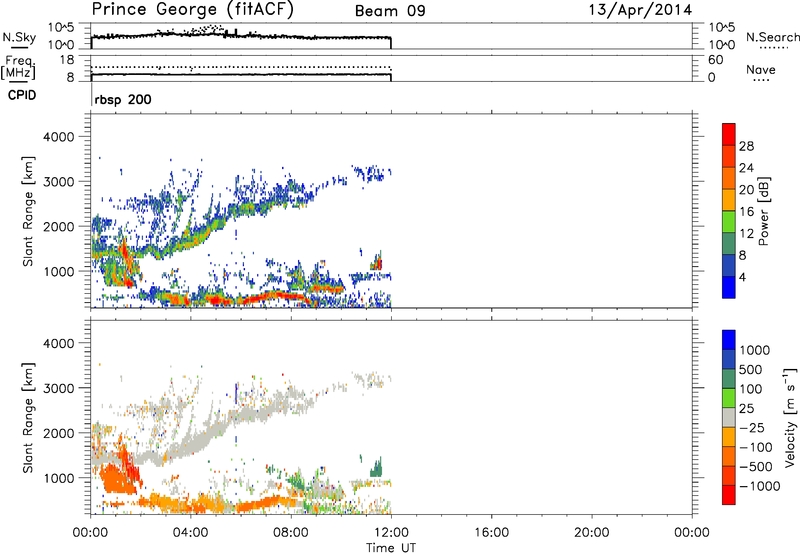Screen dimensions: 800x554
Task: Click the 'CPID' row label
Action: (x=22, y=95)
